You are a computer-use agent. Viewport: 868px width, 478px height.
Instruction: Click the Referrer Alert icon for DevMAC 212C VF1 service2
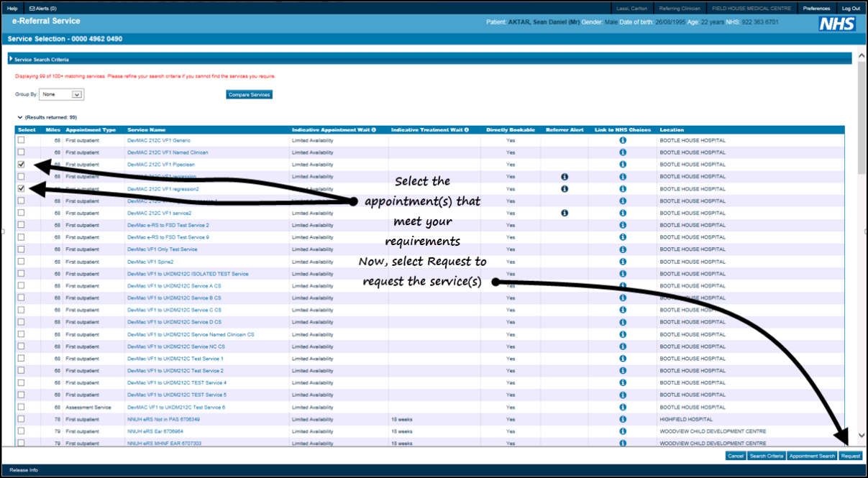pos(565,213)
